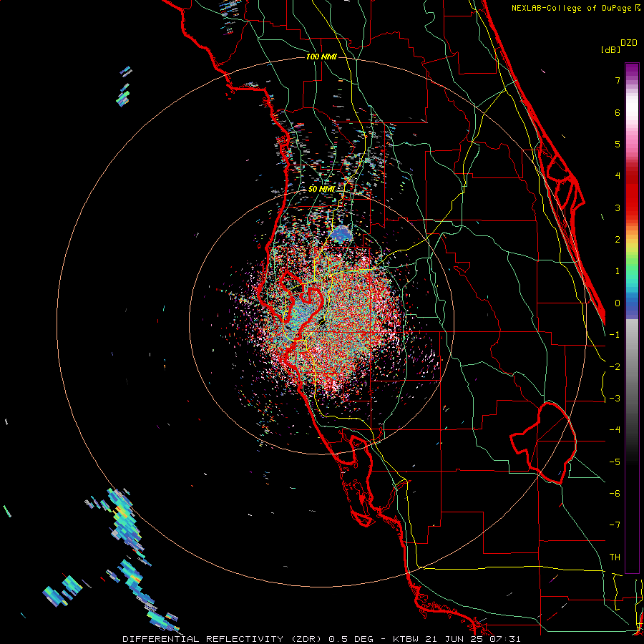Select the 5 value on the scale
The image size is (644, 644).
[x=618, y=144]
